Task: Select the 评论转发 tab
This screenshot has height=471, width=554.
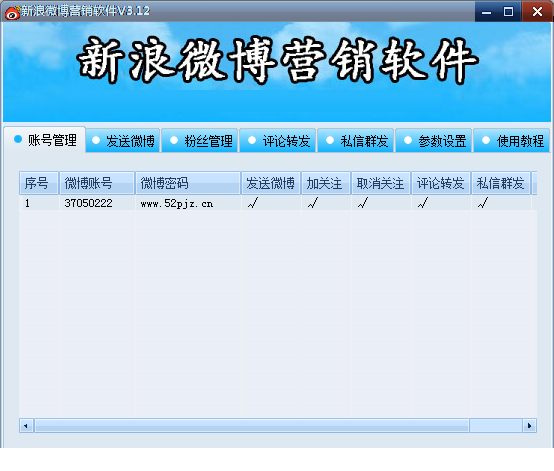Action: coord(278,141)
